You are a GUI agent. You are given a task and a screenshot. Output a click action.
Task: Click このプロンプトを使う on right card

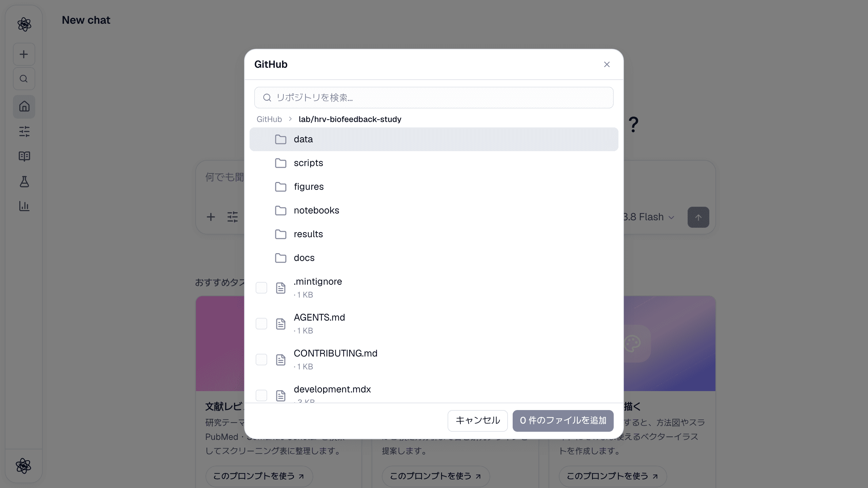pyautogui.click(x=613, y=476)
